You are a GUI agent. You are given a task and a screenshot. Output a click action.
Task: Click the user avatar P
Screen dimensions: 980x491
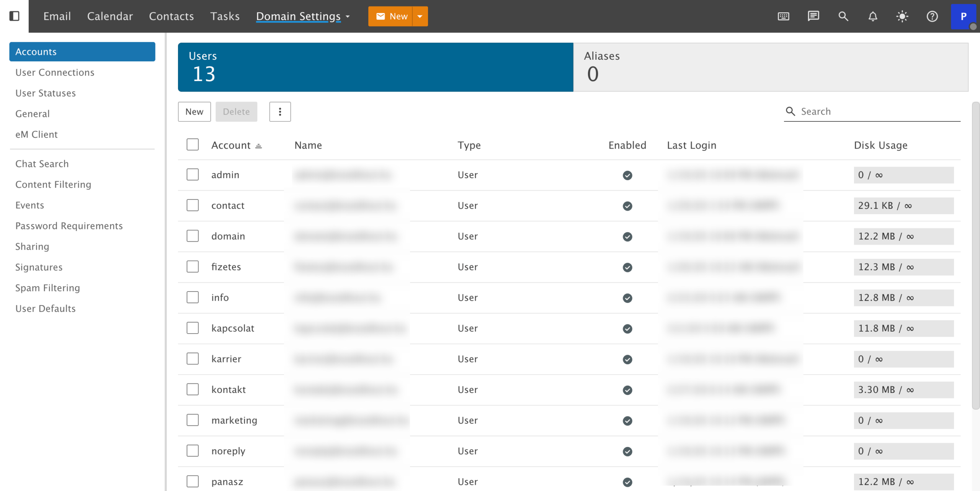point(963,16)
